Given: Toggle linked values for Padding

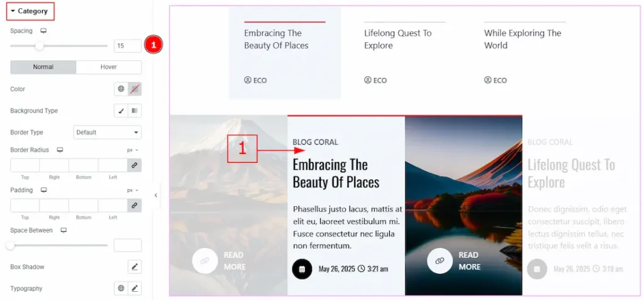Looking at the screenshot, I should (134, 205).
